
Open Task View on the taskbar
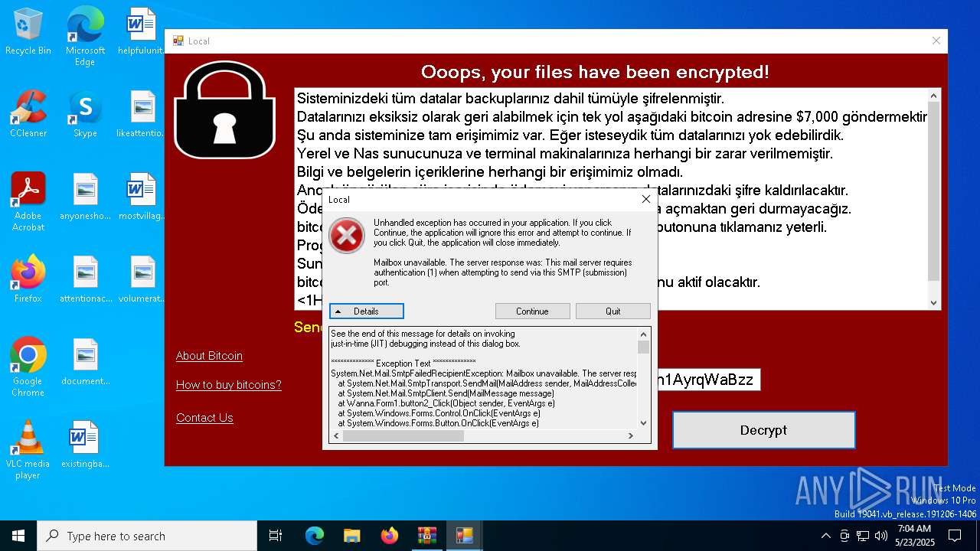pos(276,536)
